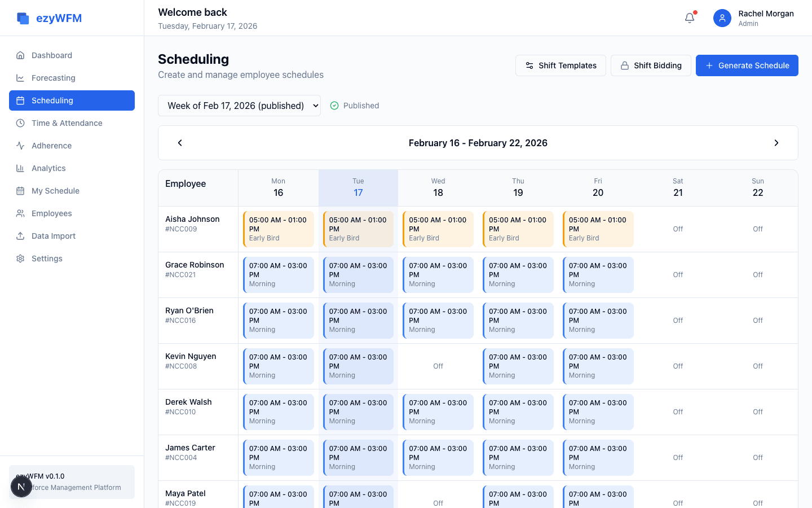The image size is (812, 508).
Task: Open Shift Bidding
Action: point(651,65)
